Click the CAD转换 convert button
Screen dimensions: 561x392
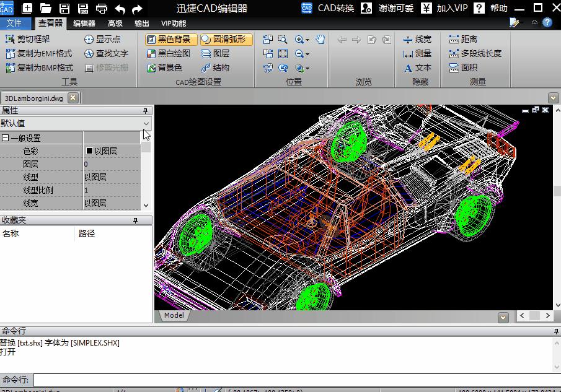click(x=329, y=8)
